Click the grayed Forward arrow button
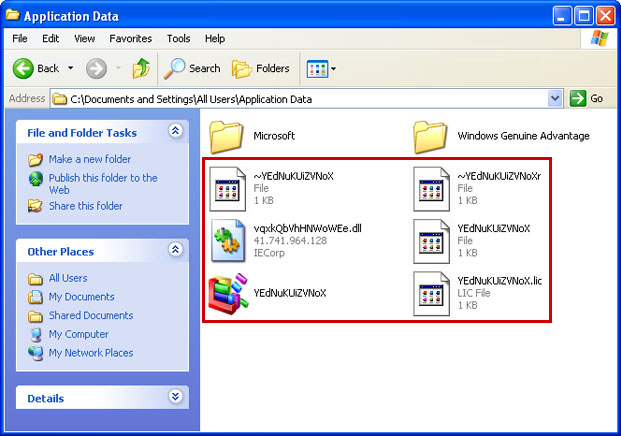This screenshot has height=436, width=621. pyautogui.click(x=96, y=69)
